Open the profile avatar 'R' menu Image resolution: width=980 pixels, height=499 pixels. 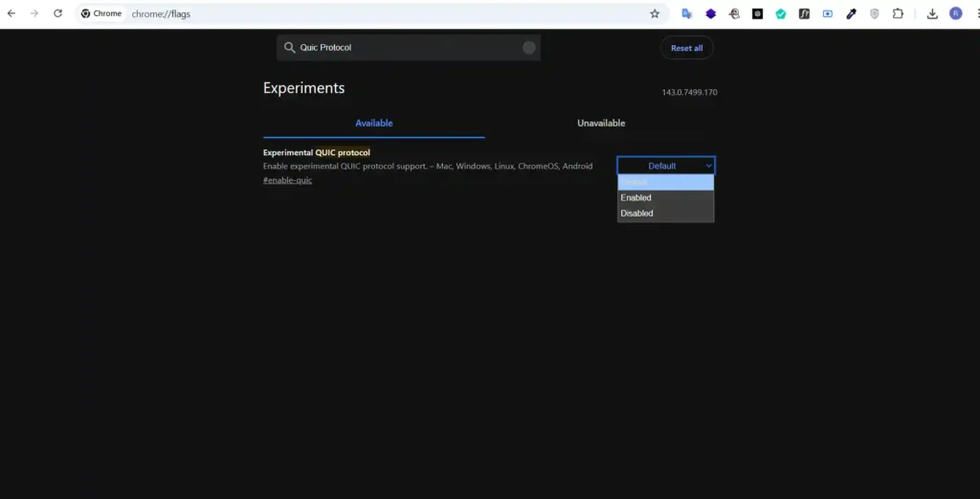(955, 13)
